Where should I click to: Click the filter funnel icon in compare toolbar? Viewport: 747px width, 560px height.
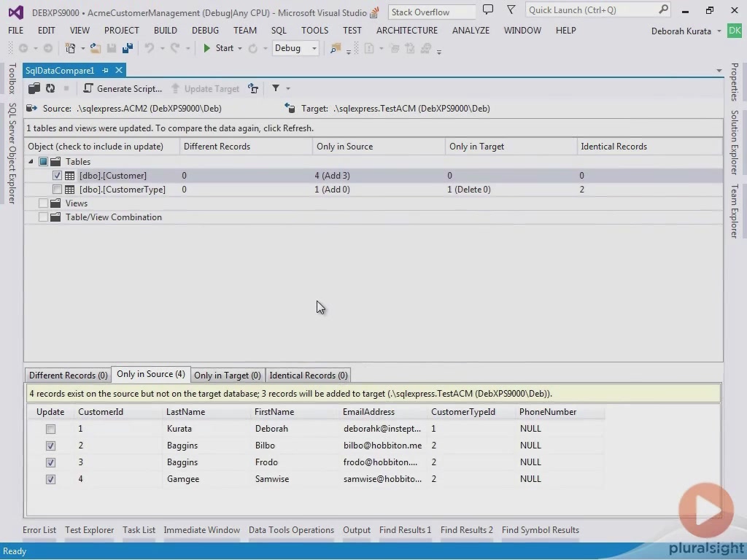click(275, 88)
